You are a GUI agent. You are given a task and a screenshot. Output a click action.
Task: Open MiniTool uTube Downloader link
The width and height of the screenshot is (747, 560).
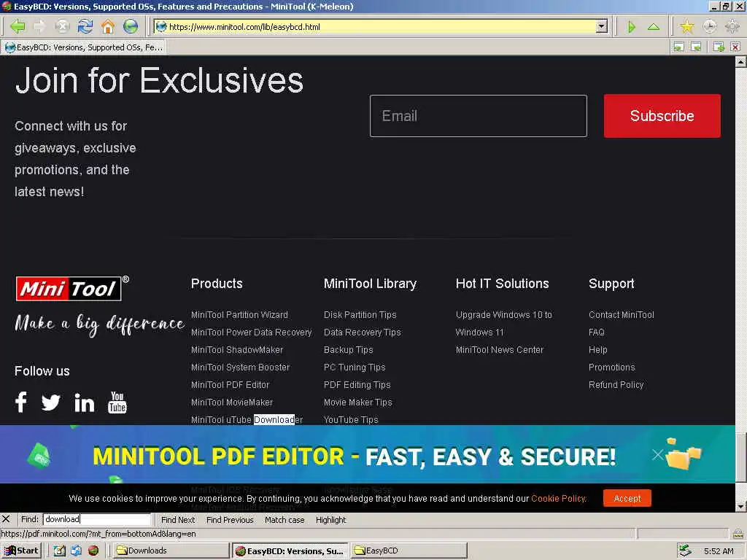coord(247,419)
